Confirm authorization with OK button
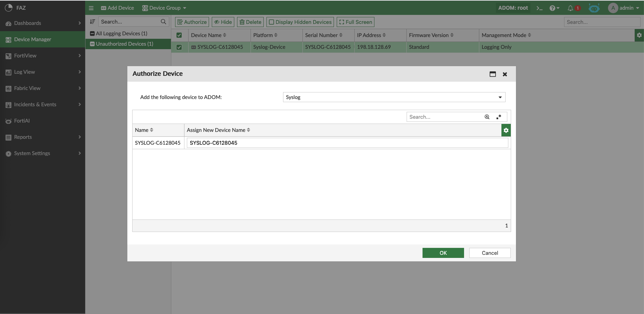Screen dimensions: 644x314 point(443,253)
